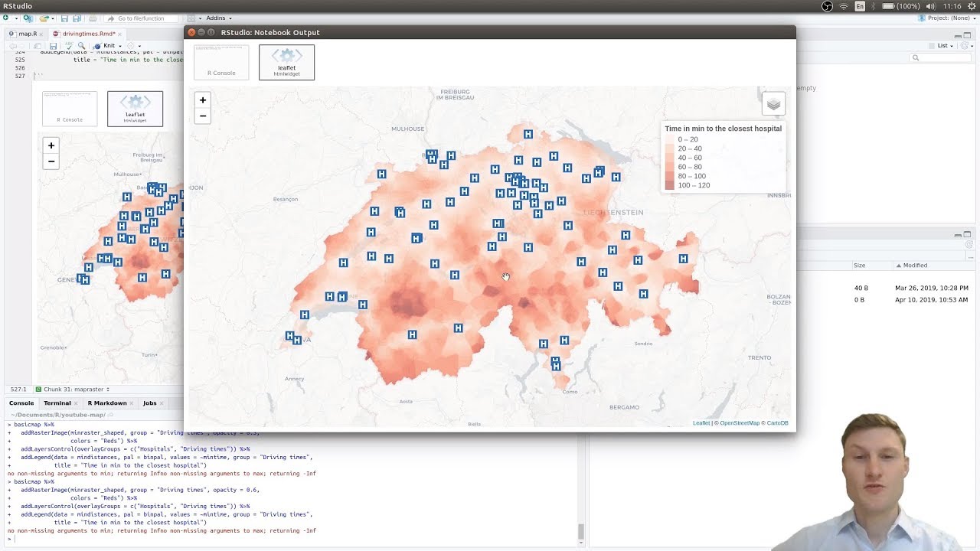
Task: Switch to the Terminal tab
Action: (x=57, y=403)
